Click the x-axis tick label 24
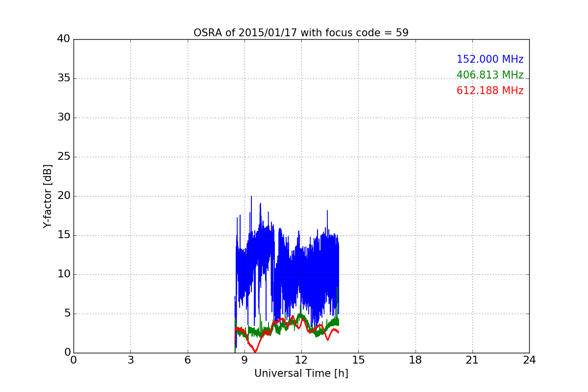 (x=529, y=360)
